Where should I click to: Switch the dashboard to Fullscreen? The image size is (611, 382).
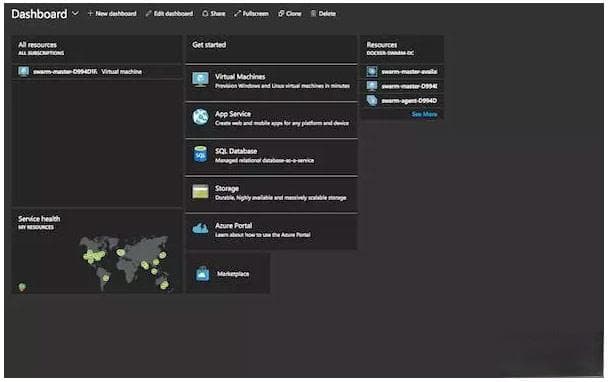[x=251, y=14]
